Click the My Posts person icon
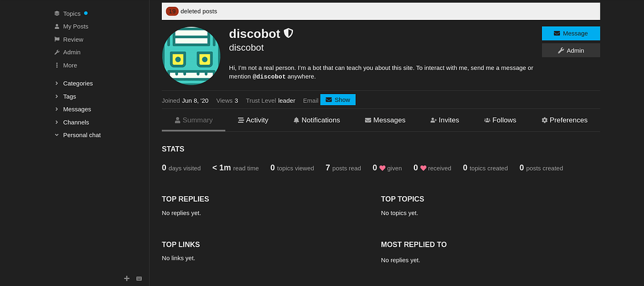The image size is (644, 286). point(57,26)
